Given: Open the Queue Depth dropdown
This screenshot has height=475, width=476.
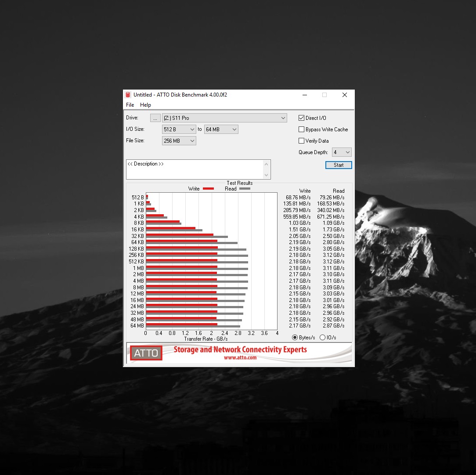Looking at the screenshot, I should click(x=342, y=152).
